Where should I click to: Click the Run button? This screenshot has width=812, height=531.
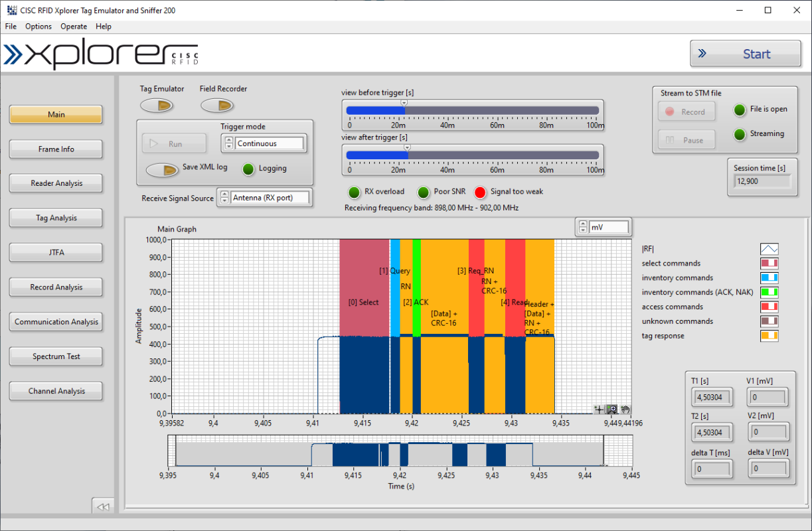pyautogui.click(x=174, y=143)
